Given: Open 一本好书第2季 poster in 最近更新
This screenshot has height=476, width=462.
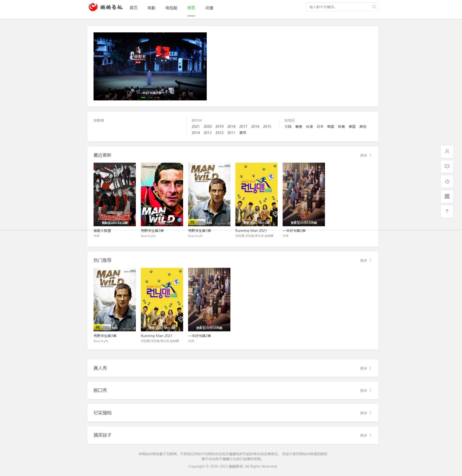Looking at the screenshot, I should 304,194.
